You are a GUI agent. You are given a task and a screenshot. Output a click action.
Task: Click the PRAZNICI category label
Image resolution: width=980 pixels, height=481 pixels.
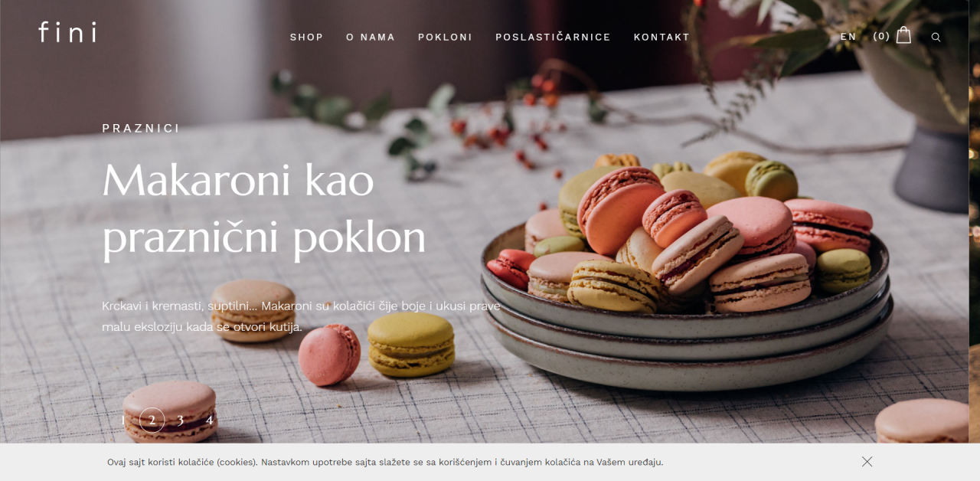(x=141, y=128)
